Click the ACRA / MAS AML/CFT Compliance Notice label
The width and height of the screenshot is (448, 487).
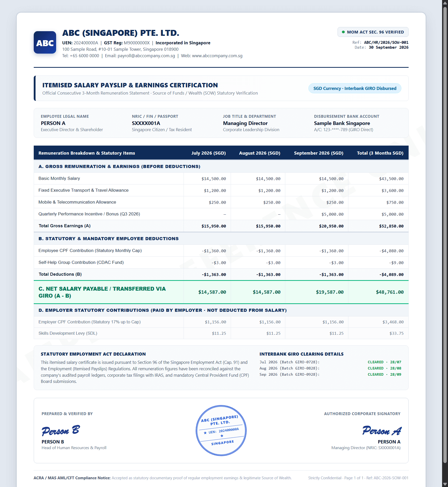coord(72,478)
